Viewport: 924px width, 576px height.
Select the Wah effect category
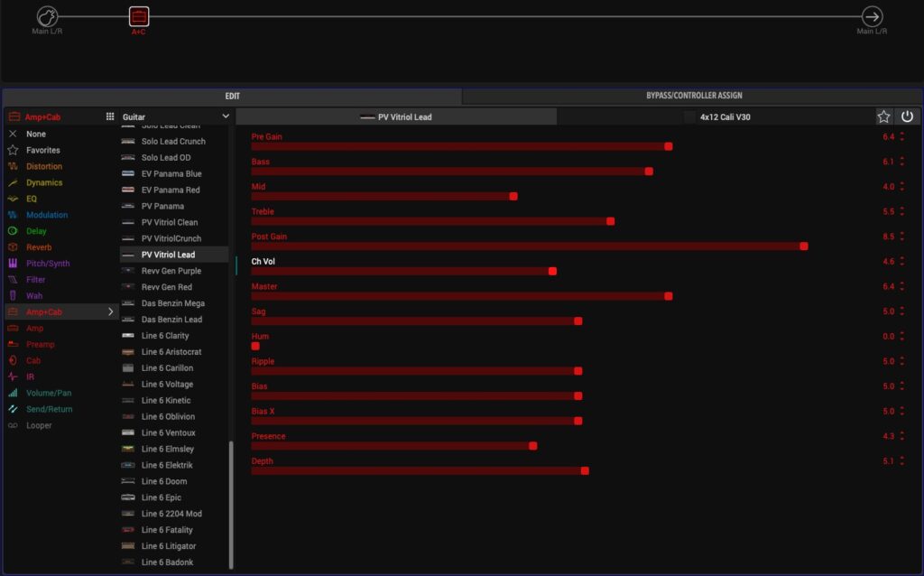[x=33, y=296]
